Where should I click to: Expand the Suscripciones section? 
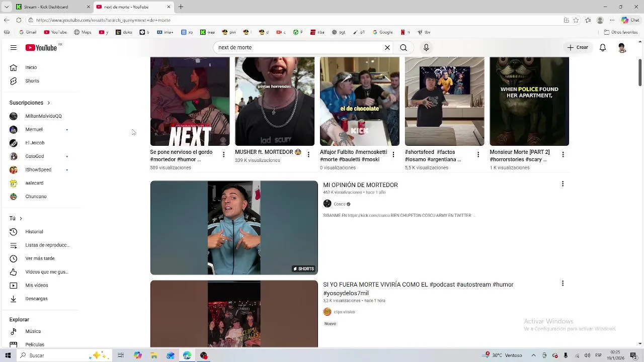30,103
